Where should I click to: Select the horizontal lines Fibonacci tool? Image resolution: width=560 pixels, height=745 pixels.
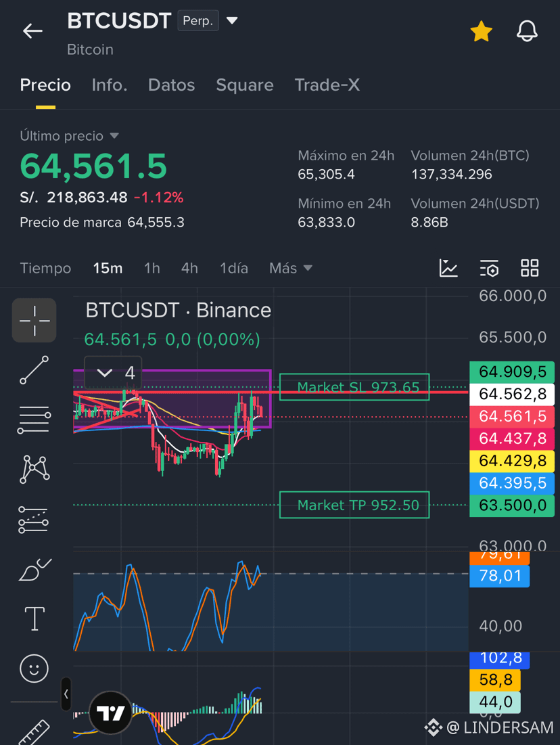click(34, 420)
